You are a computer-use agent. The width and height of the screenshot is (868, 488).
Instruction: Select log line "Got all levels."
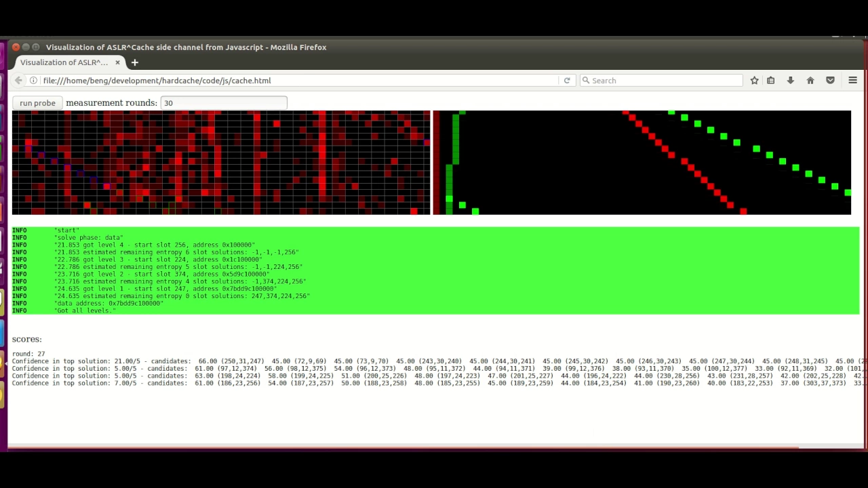tap(435, 310)
